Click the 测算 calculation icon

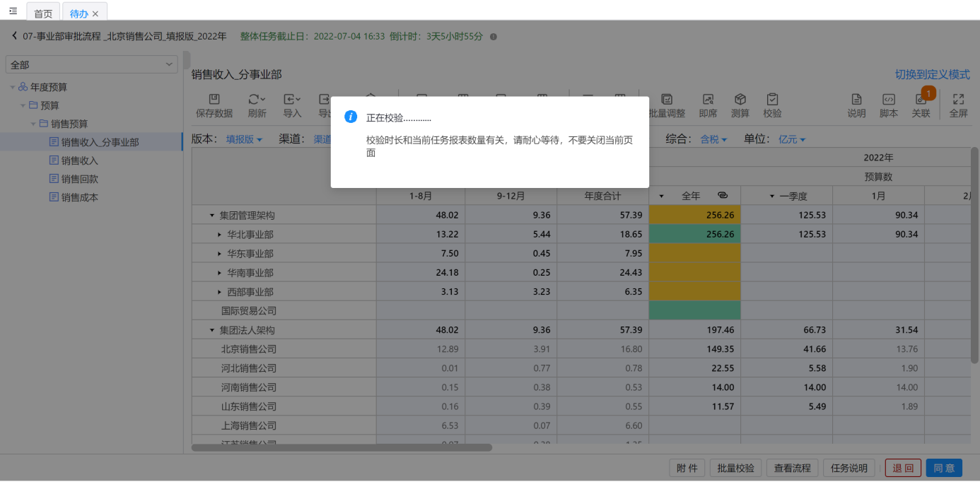click(x=740, y=100)
